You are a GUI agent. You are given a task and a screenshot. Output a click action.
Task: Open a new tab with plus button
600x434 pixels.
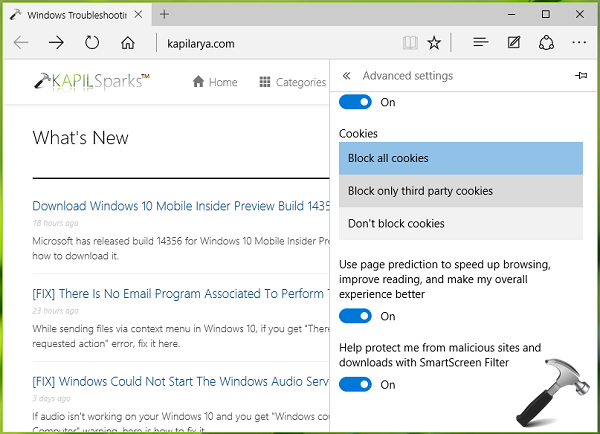[164, 15]
